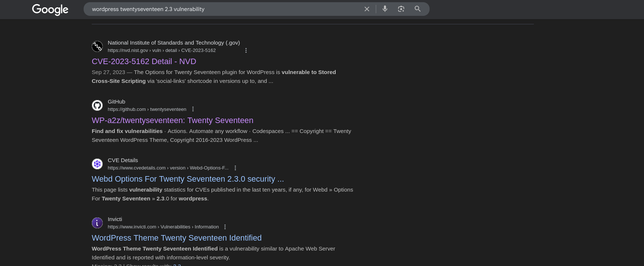The height and width of the screenshot is (266, 644).
Task: Click the CVE Details favicon
Action: pos(97,164)
